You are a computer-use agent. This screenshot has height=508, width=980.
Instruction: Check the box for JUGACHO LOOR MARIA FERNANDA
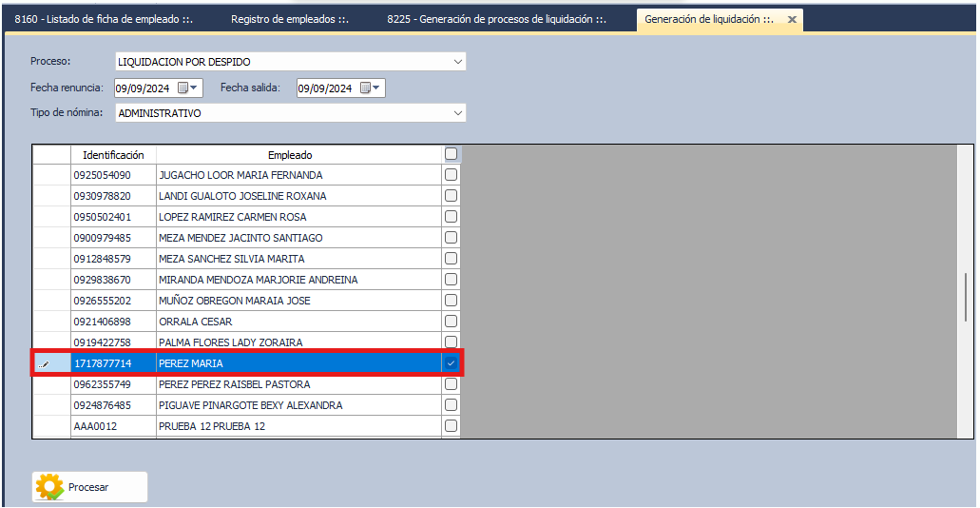(451, 175)
